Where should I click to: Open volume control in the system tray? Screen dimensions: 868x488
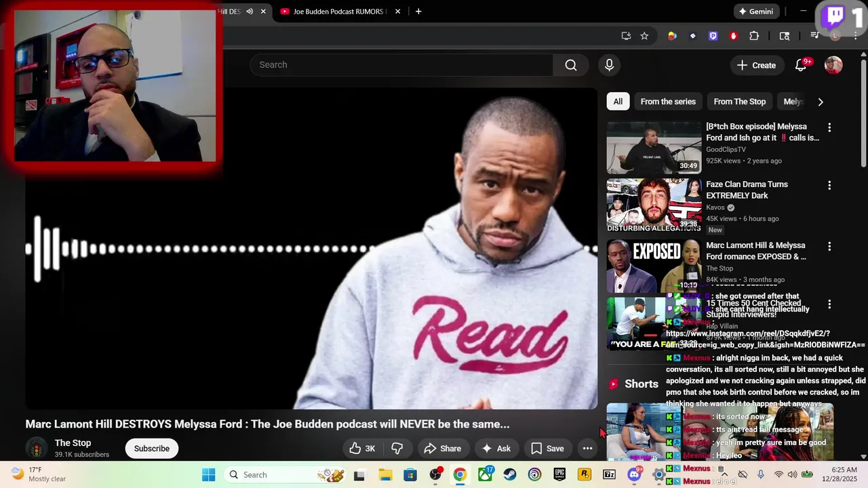click(x=792, y=474)
